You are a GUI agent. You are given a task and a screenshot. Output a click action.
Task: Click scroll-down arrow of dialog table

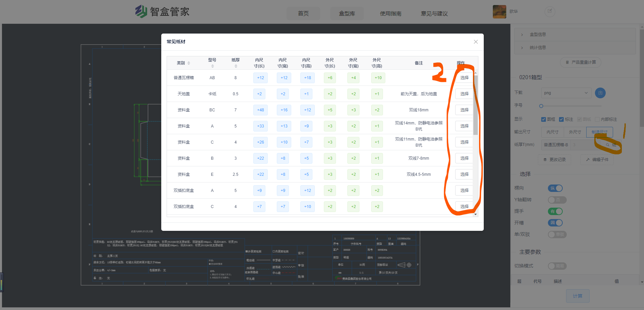[x=475, y=214]
